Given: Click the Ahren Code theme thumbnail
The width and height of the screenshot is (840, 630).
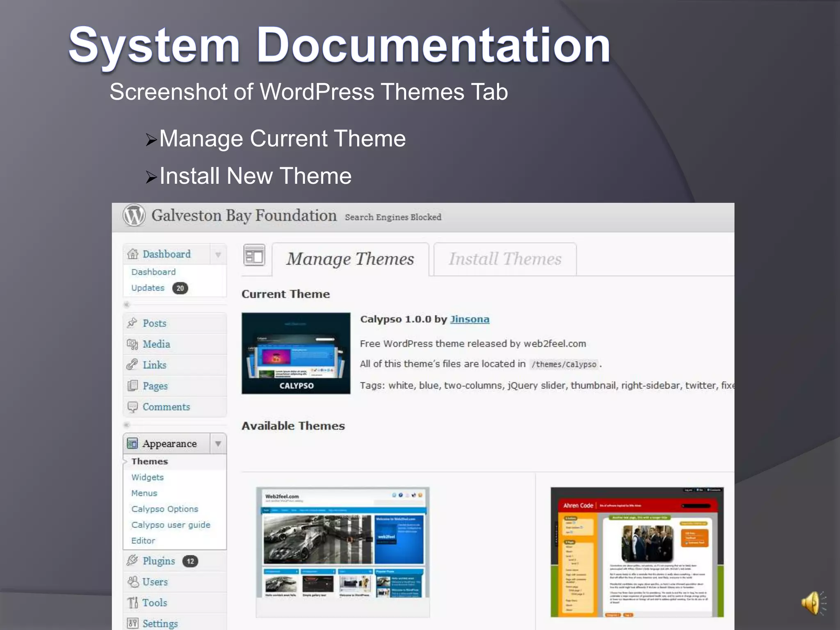Looking at the screenshot, I should pos(637,552).
